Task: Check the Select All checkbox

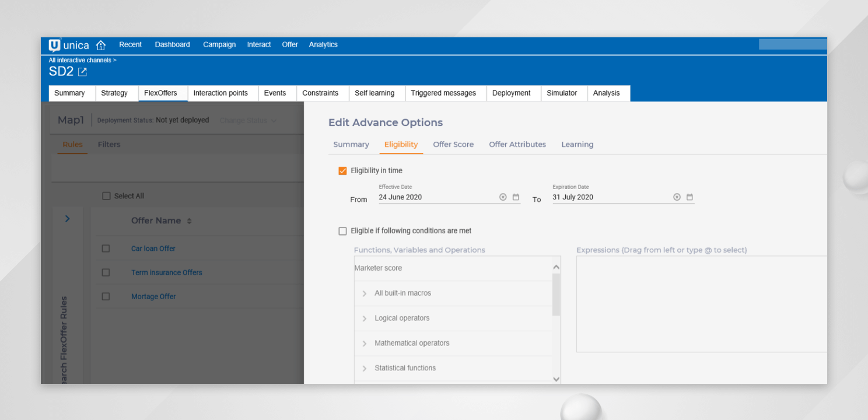Action: tap(106, 196)
